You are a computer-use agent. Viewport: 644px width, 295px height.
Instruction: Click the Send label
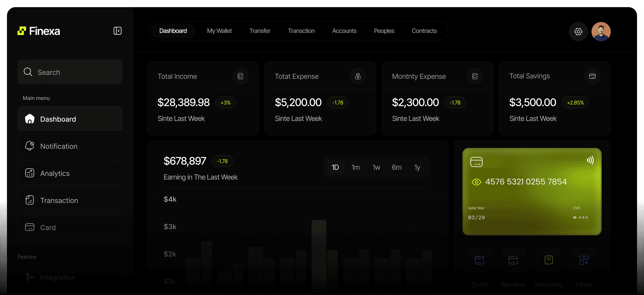(479, 285)
